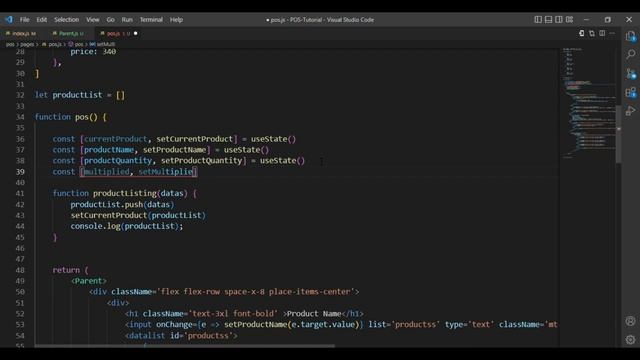Viewport: 640px width, 360px height.
Task: Click the second editor action icon
Action: tap(592, 33)
